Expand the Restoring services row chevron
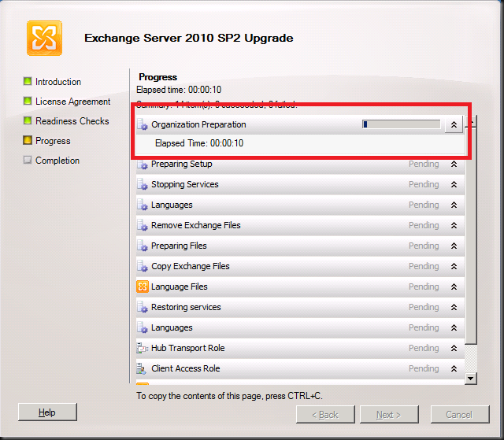This screenshot has width=504, height=440. coord(454,307)
